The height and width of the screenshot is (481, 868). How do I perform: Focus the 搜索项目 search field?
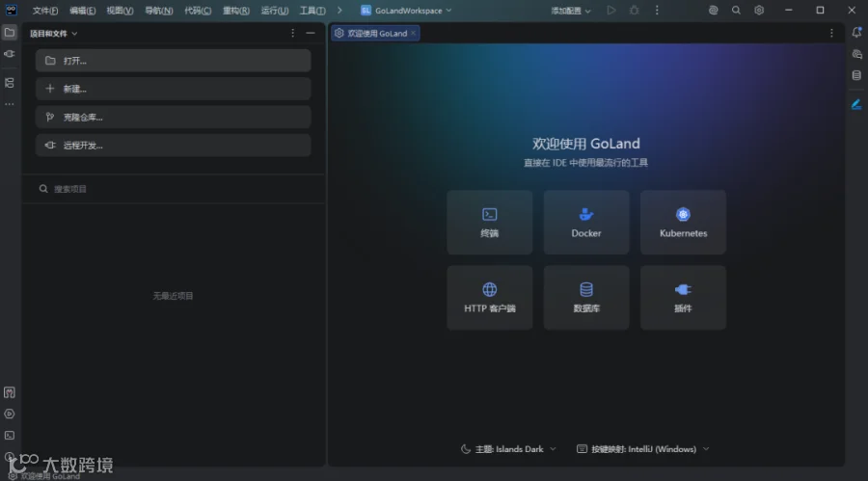click(x=174, y=189)
